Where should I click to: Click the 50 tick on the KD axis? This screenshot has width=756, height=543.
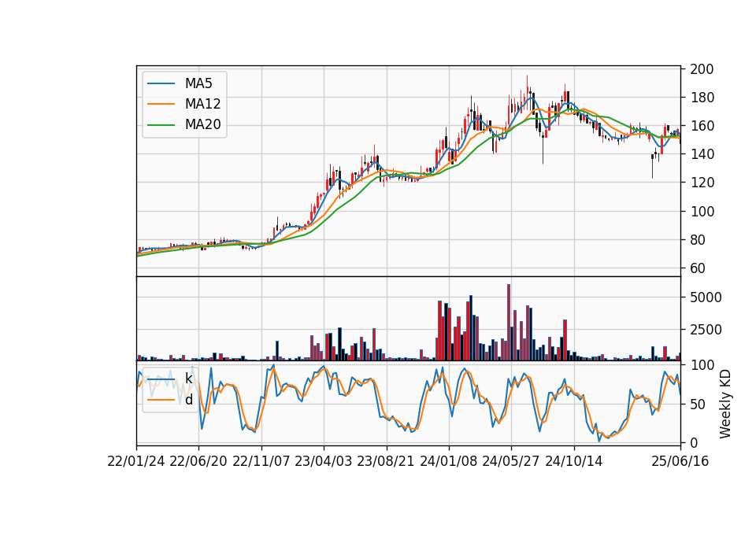699,404
